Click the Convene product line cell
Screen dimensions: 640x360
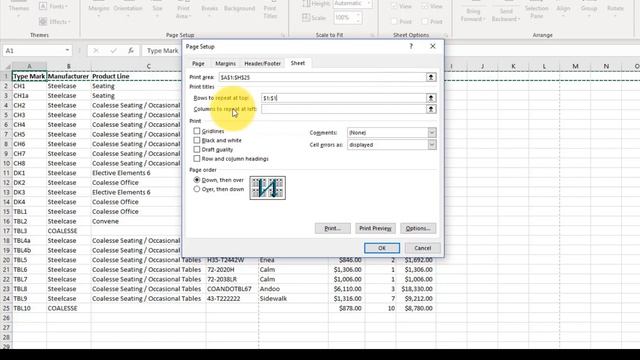(148, 221)
